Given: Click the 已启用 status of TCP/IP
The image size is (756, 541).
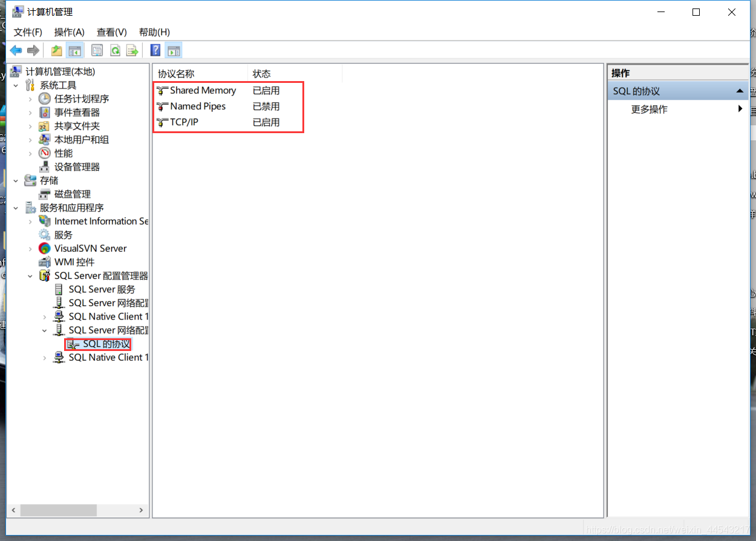Looking at the screenshot, I should [x=266, y=122].
